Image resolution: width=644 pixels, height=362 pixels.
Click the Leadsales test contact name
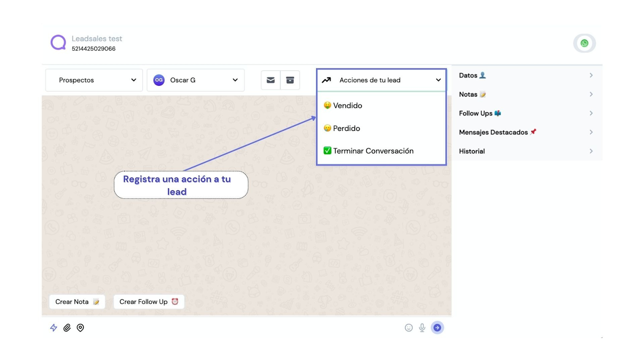97,39
